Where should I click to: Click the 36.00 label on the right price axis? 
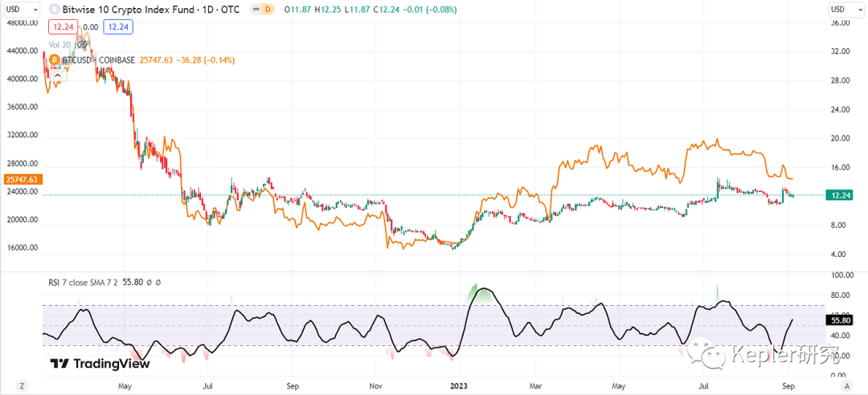tap(840, 23)
